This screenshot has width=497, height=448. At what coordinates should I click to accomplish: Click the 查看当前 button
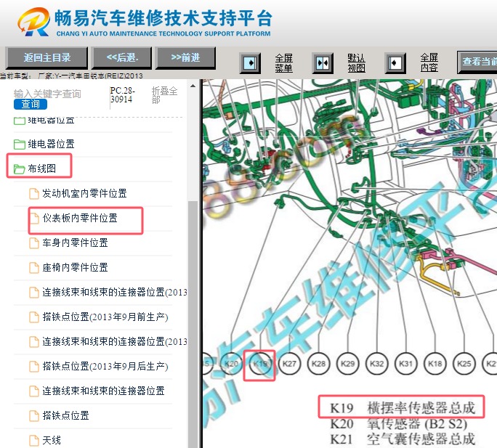[477, 62]
